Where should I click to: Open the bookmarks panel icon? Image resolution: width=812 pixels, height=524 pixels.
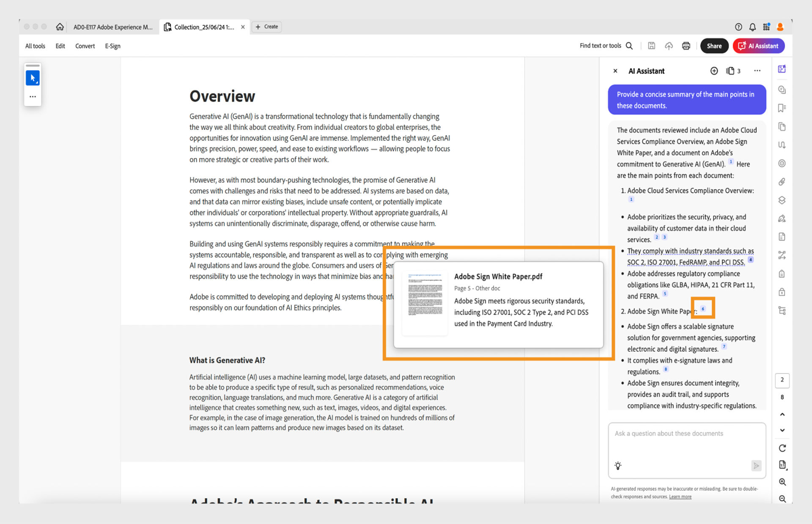tap(782, 108)
